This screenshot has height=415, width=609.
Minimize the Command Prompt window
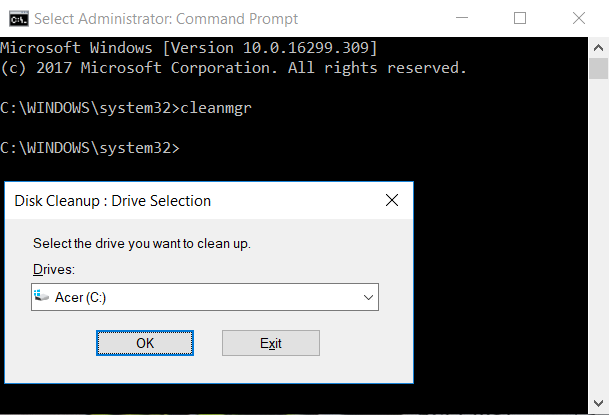[x=459, y=18]
